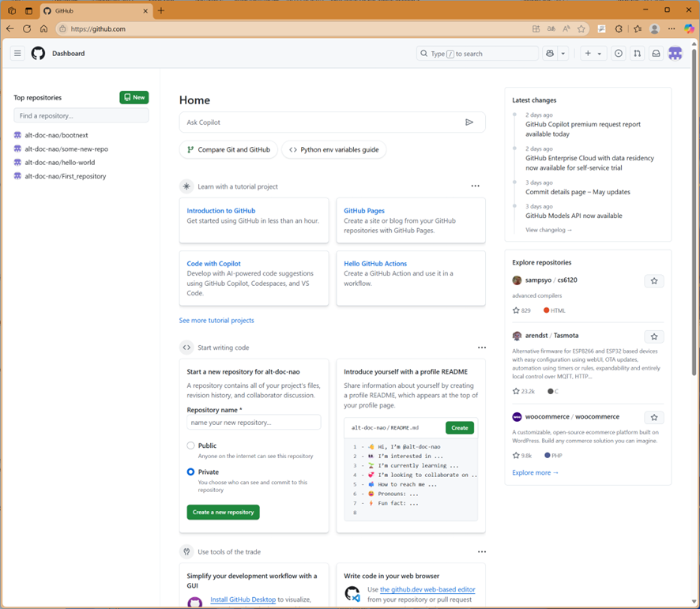Open the Create new plus dropdown

(x=593, y=54)
